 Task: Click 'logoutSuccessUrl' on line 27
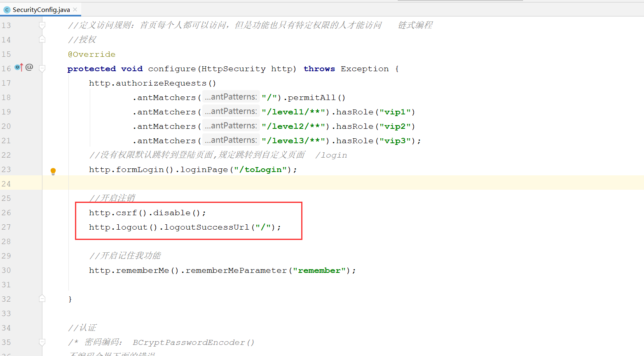coord(207,227)
